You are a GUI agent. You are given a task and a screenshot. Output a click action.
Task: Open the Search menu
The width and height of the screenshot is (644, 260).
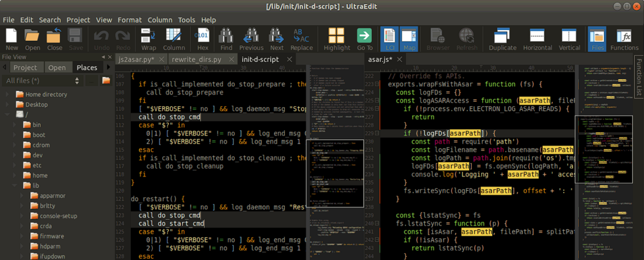(x=50, y=20)
